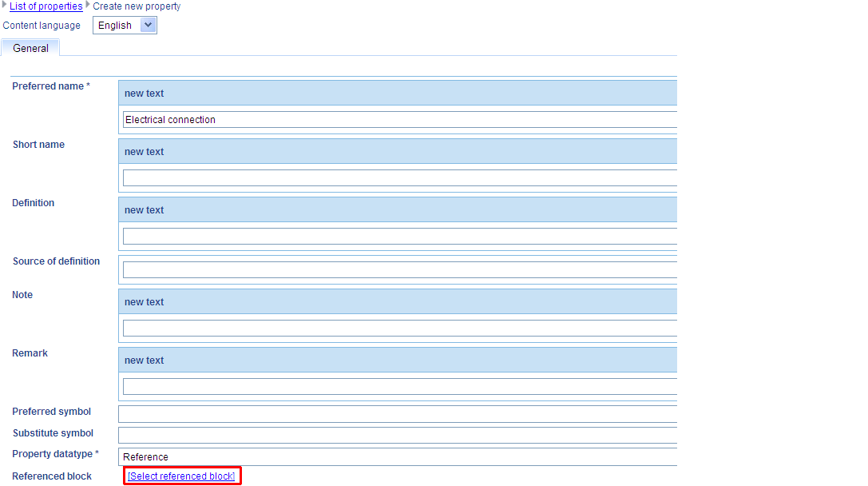Click the Substitute symbol field
868x486 pixels.
399,436
